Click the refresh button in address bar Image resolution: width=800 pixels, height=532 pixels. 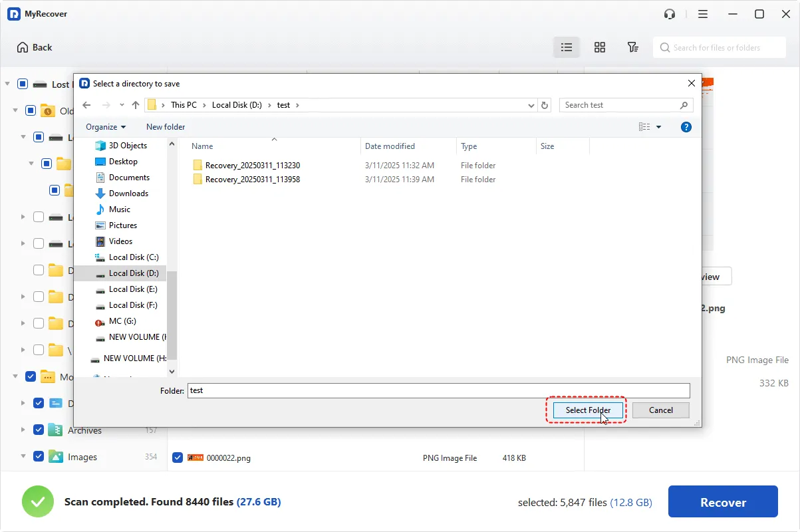(545, 105)
